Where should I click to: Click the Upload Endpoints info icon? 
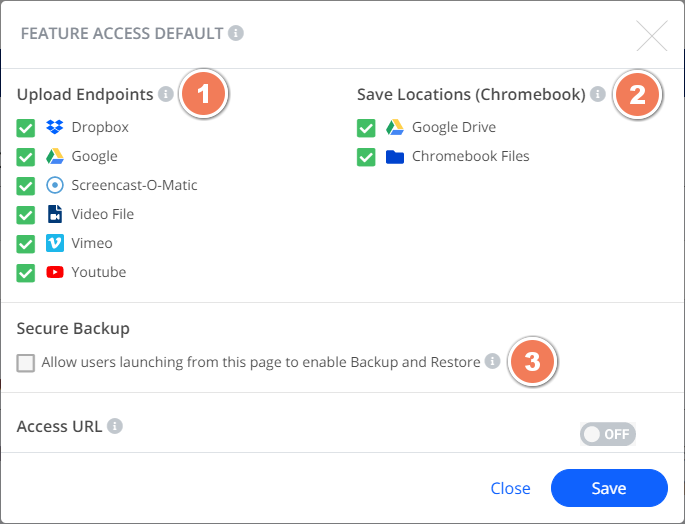tap(166, 94)
